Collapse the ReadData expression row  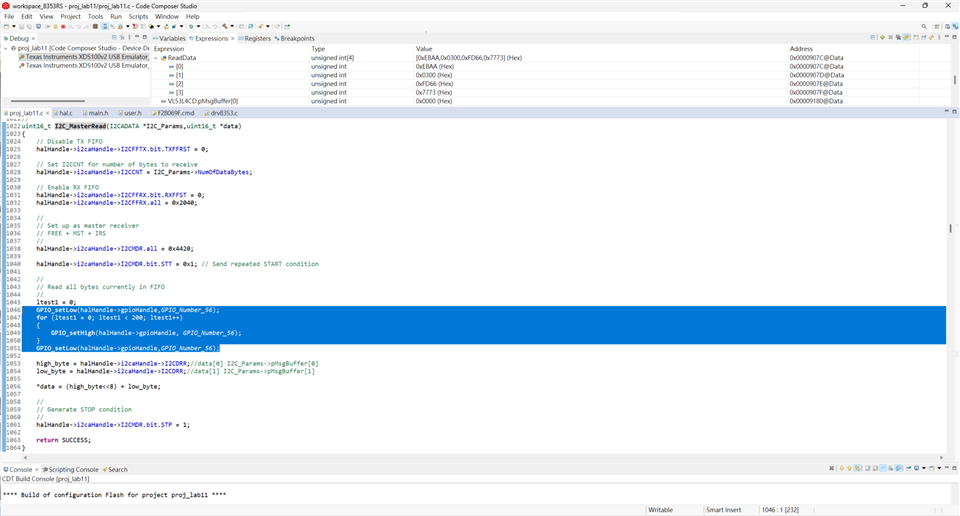pyautogui.click(x=156, y=58)
